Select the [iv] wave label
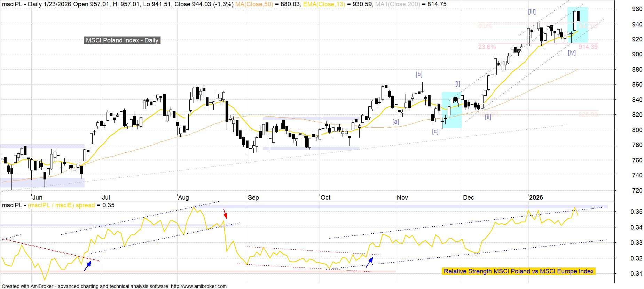This screenshot has width=644, height=289. pyautogui.click(x=572, y=53)
